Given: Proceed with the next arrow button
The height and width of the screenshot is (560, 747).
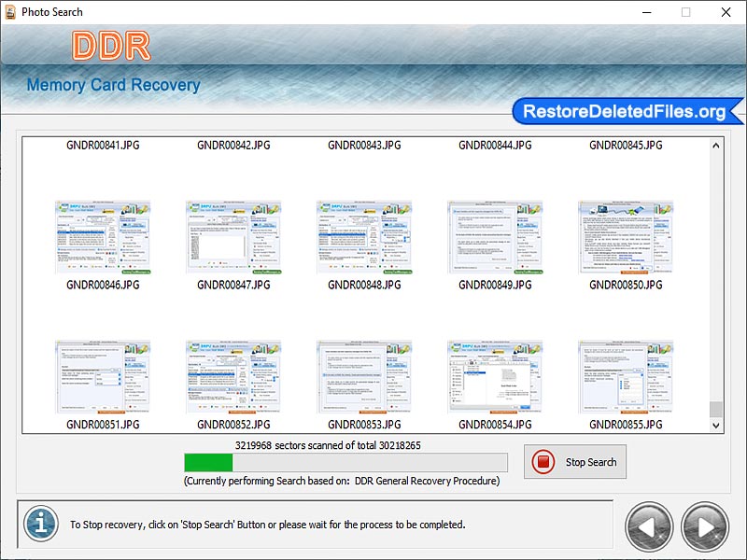Looking at the screenshot, I should click(705, 526).
